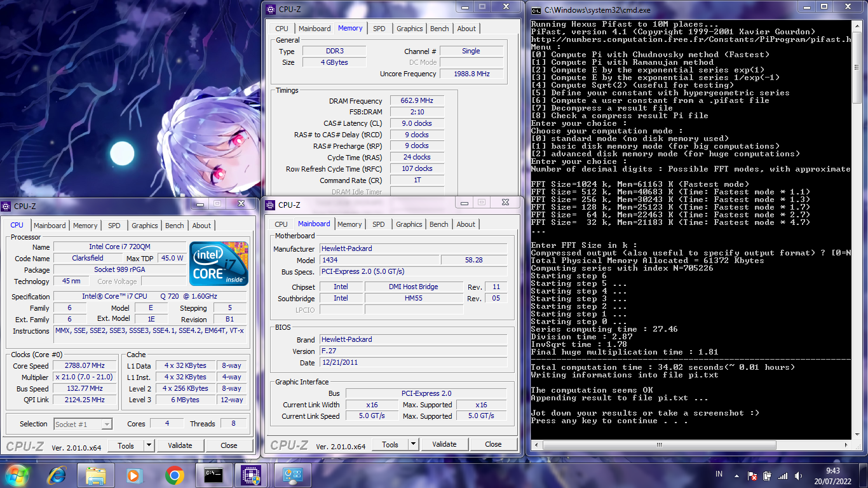Launch Google Chrome from the taskbar

tap(174, 475)
